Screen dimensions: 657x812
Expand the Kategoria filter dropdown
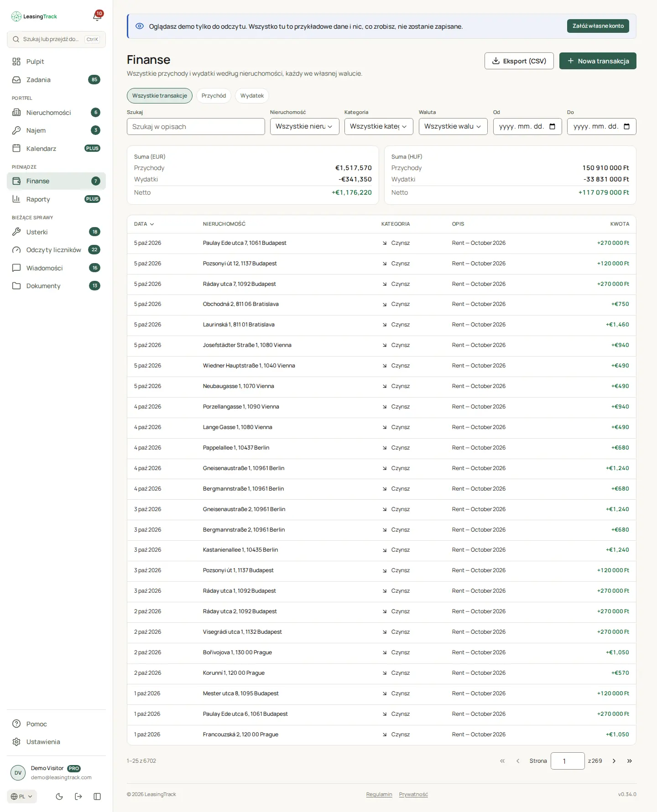pos(379,126)
